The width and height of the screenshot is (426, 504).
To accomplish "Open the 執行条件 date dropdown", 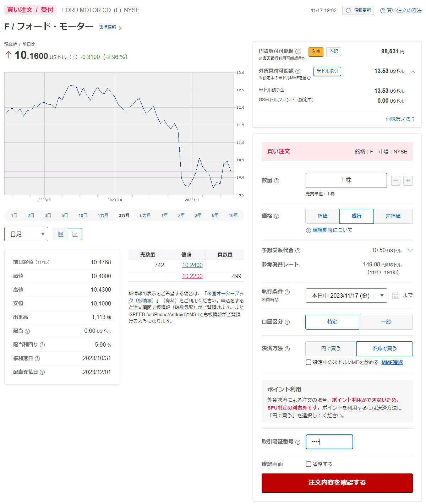I will tap(346, 296).
